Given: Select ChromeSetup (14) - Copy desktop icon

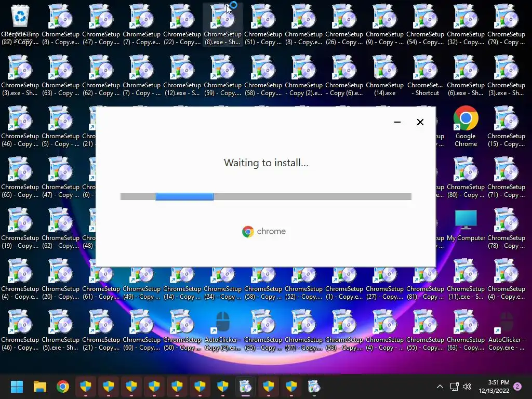Looking at the screenshot, I should [182, 283].
